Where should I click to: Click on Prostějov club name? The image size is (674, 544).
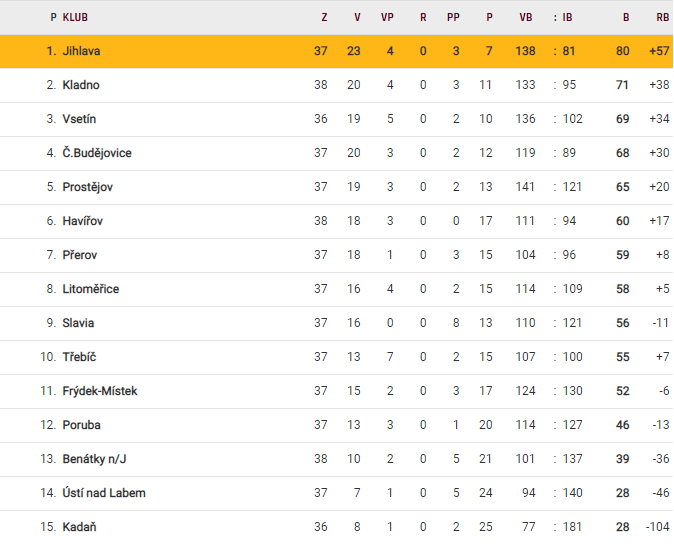click(x=87, y=187)
